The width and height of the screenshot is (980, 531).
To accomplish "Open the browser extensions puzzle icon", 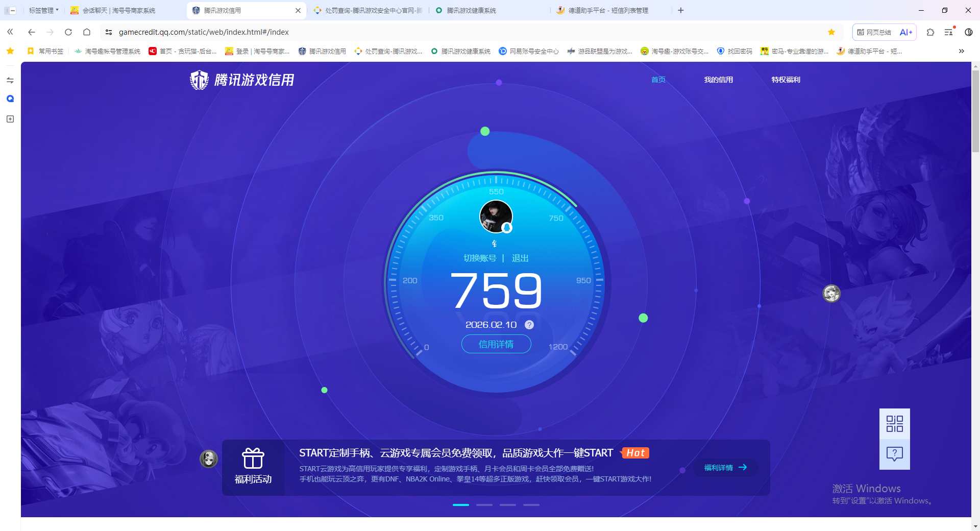I will click(x=930, y=32).
